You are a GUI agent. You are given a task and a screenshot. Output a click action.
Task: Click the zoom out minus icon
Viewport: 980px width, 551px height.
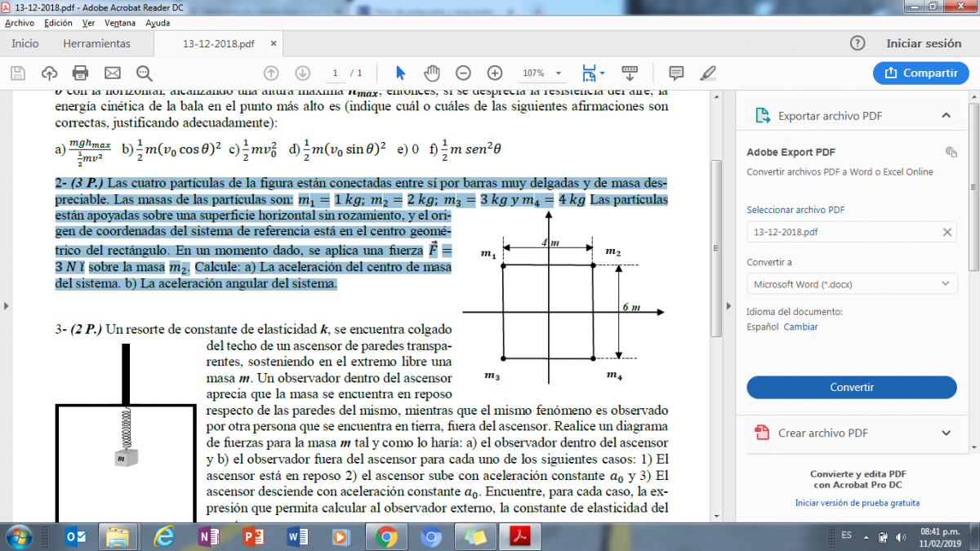coord(463,73)
